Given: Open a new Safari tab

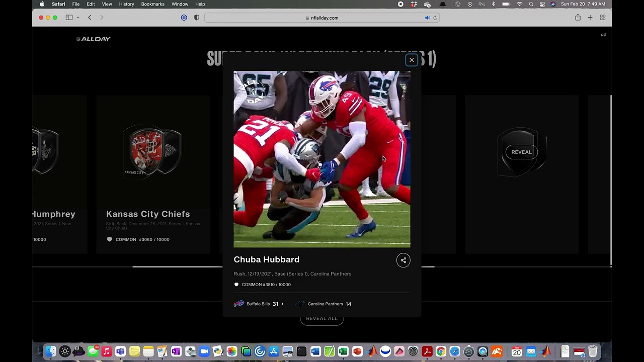Looking at the screenshot, I should tap(590, 18).
